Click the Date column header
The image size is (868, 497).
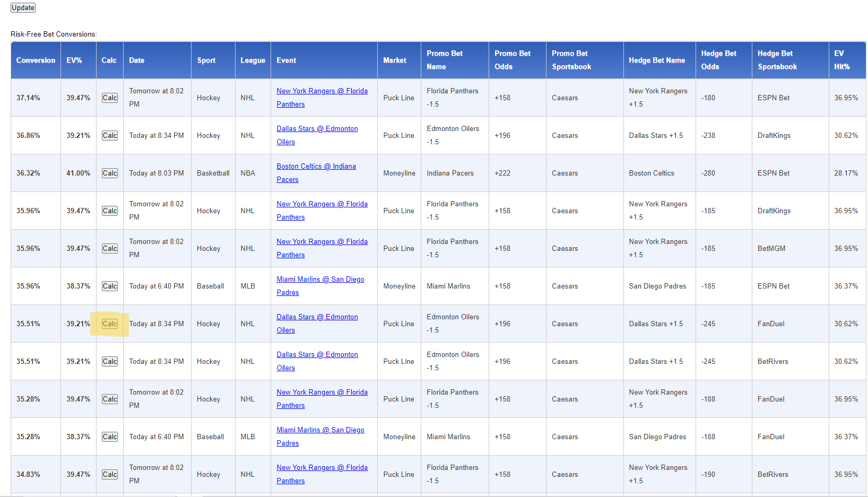(x=157, y=60)
